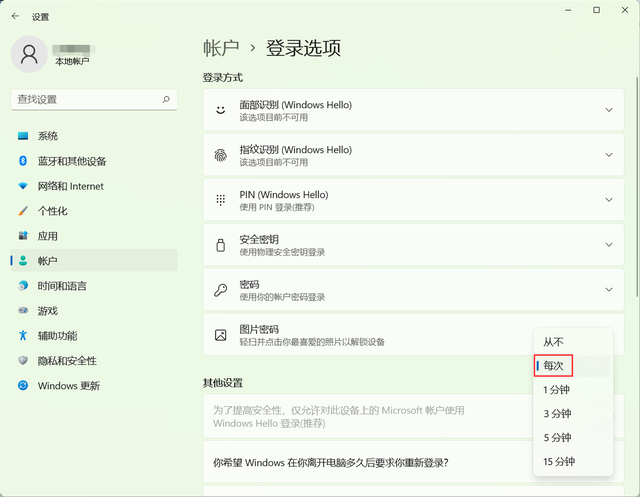
Task: Click the picture password image icon
Action: point(220,335)
